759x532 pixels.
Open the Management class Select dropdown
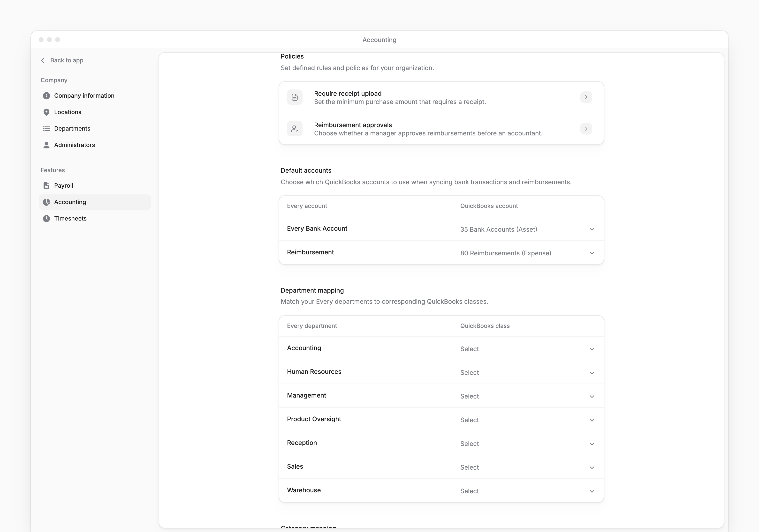tap(527, 396)
